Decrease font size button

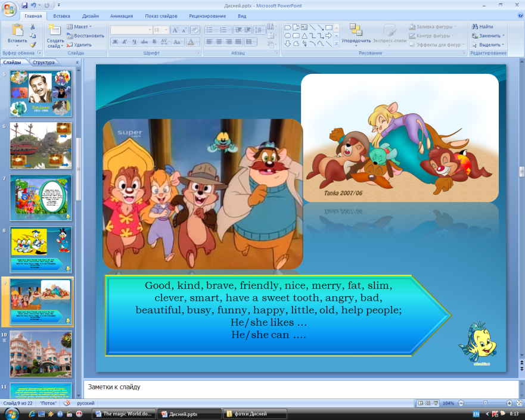pos(184,30)
